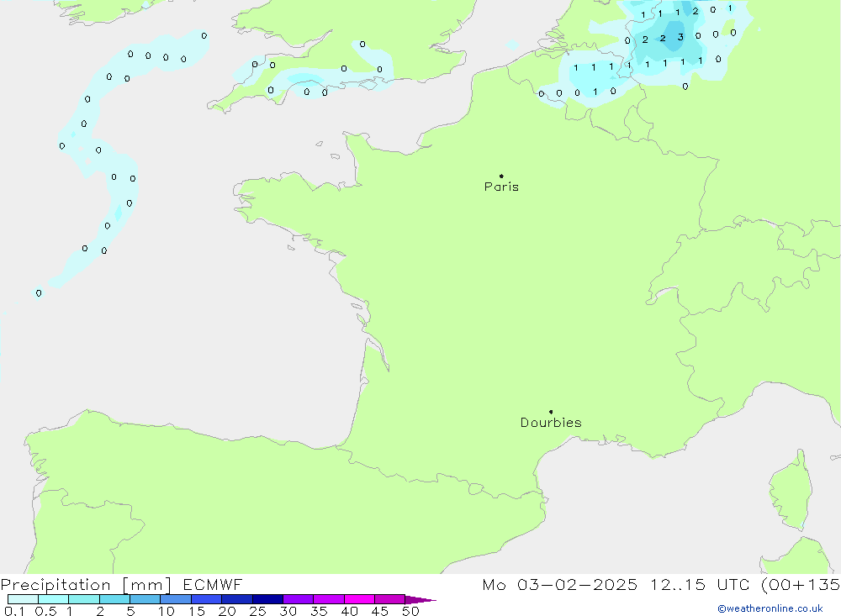This screenshot has height=616, width=841.
Task: Click the Paris city label
Action: click(x=501, y=187)
